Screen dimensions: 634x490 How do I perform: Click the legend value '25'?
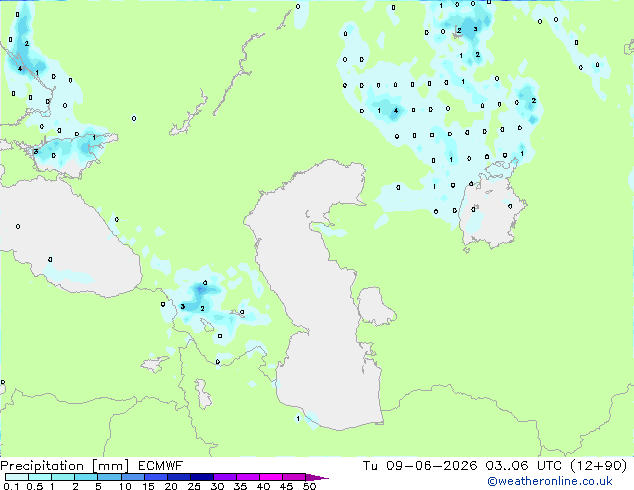(x=194, y=486)
